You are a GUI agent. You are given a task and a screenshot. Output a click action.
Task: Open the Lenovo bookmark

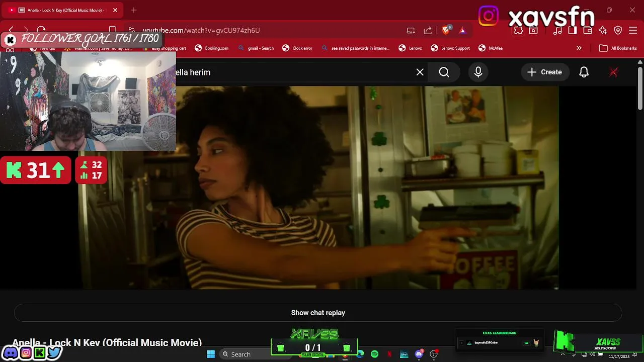click(x=410, y=48)
